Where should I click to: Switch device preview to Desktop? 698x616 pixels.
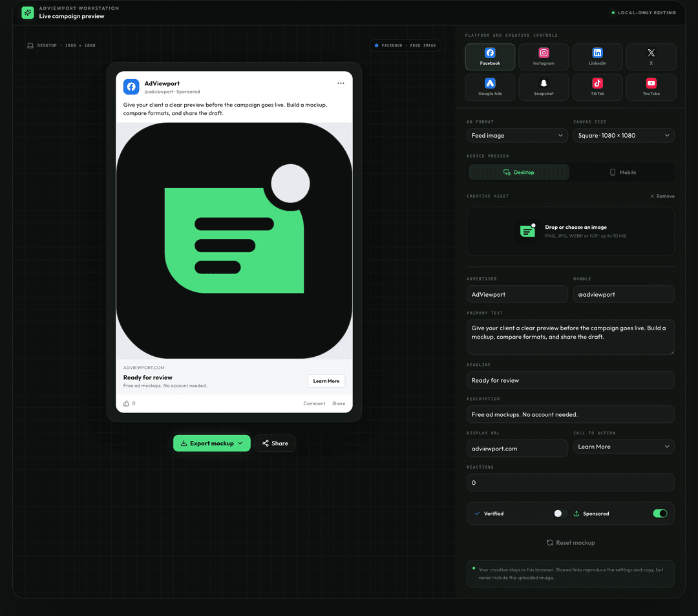pyautogui.click(x=518, y=172)
